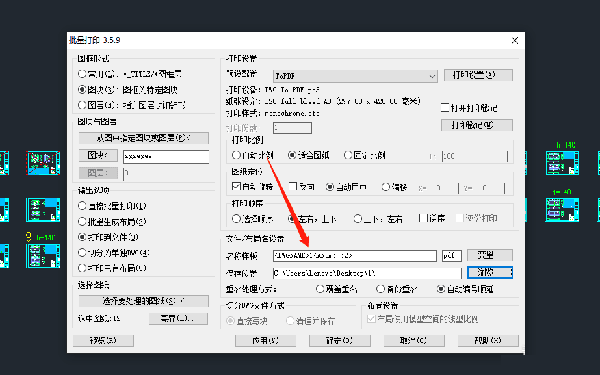Click the red dashed drawing frame thumbnail

point(43,163)
